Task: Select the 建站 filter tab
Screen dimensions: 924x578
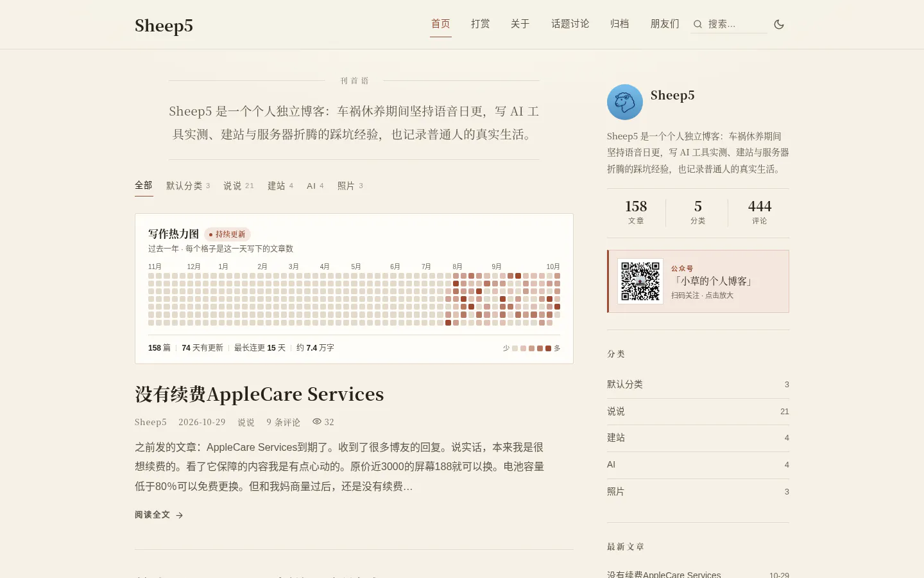Action: click(x=280, y=186)
